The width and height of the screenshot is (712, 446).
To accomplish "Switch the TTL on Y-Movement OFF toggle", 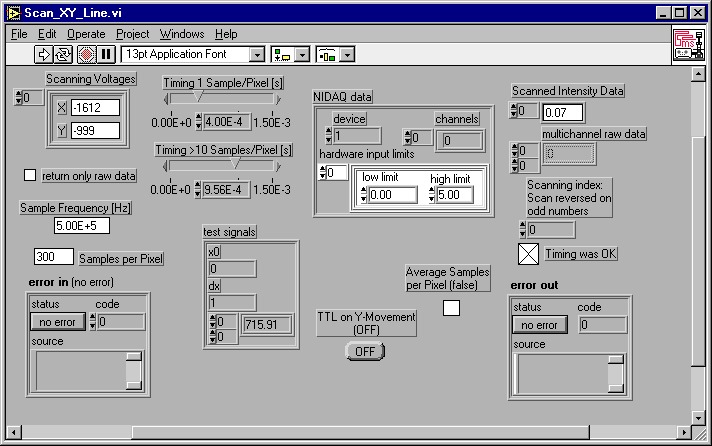I will click(365, 351).
